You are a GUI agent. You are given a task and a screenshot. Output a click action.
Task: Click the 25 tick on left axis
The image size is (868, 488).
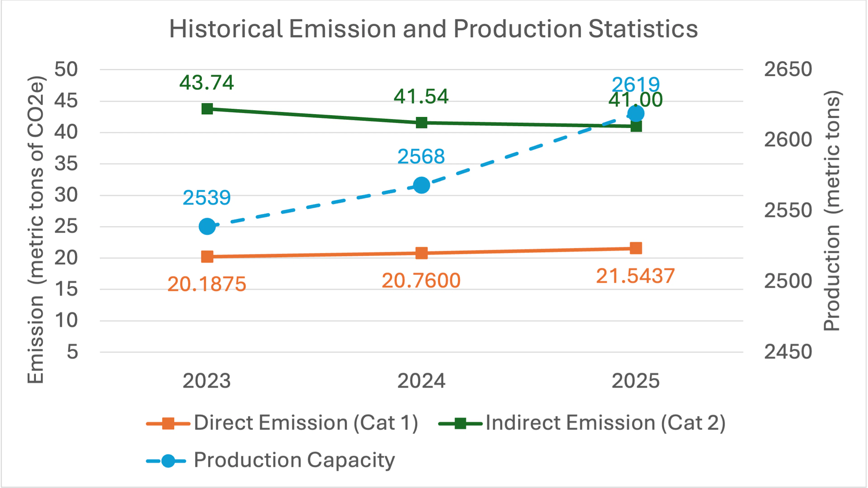(66, 226)
